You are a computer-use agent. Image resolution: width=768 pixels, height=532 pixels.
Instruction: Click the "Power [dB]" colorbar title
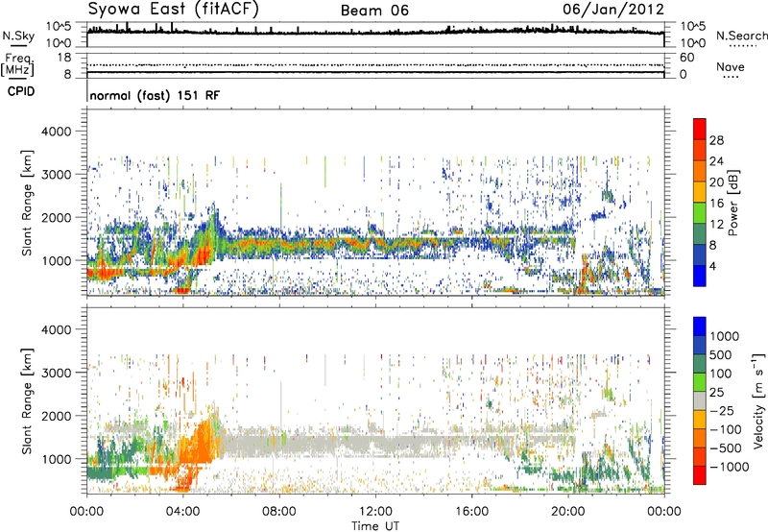coord(733,203)
